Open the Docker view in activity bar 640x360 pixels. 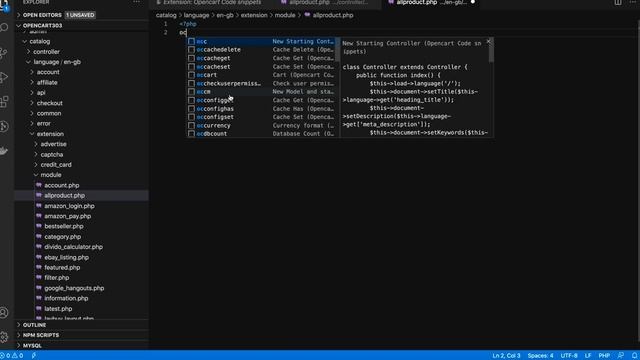click(4, 151)
